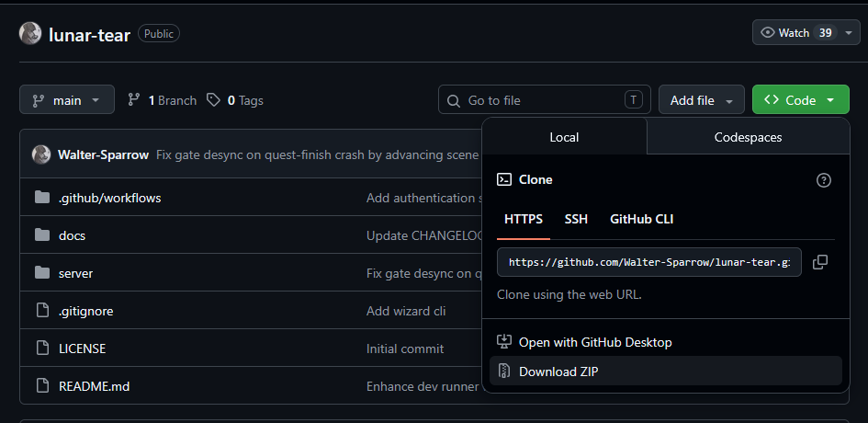Open the 0 Tags link
The width and height of the screenshot is (868, 423).
235,100
